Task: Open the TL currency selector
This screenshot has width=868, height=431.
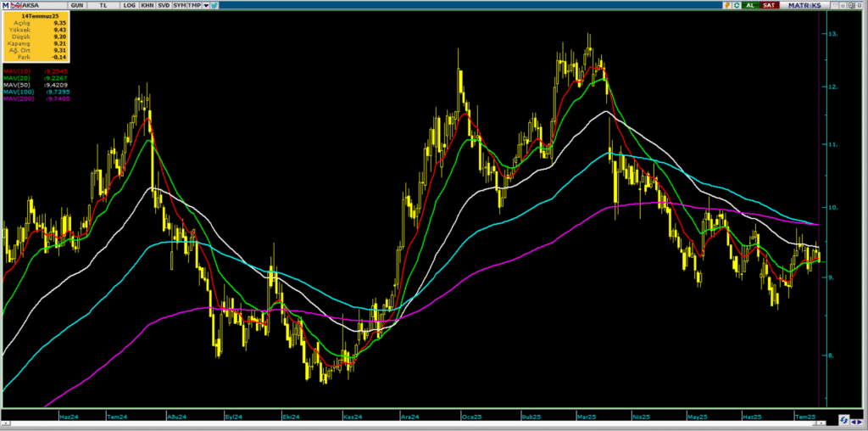Action: pyautogui.click(x=103, y=6)
